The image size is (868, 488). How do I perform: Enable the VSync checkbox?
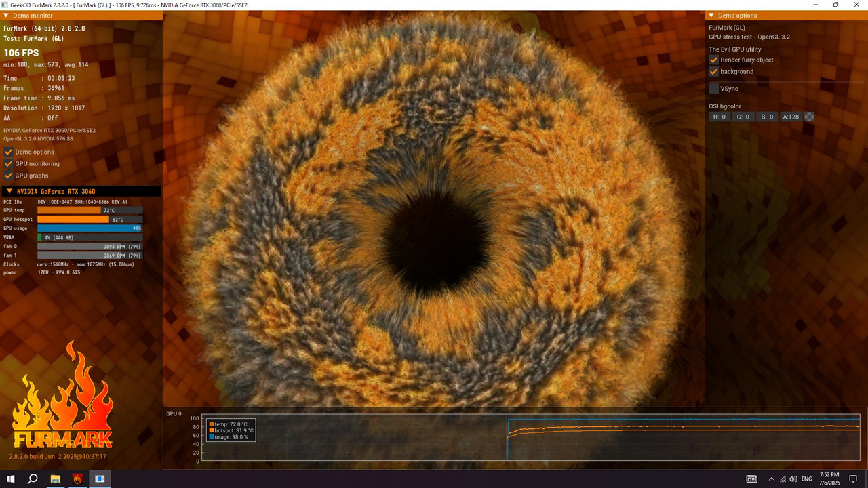713,88
